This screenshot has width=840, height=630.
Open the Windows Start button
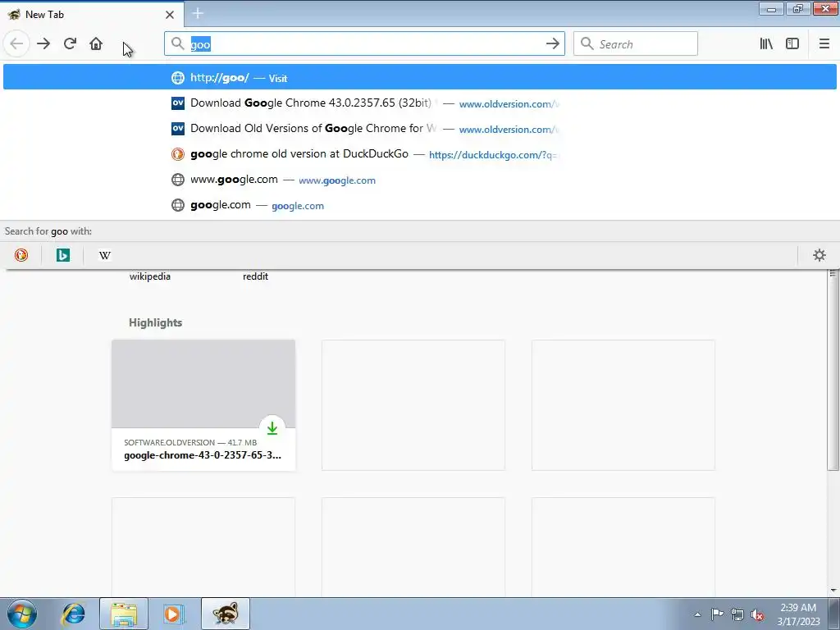22,614
